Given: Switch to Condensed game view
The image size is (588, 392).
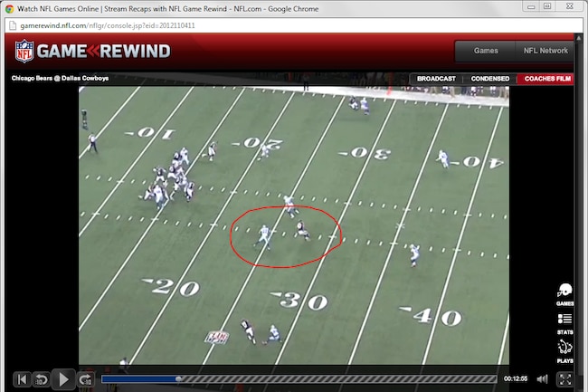Looking at the screenshot, I should tap(489, 79).
